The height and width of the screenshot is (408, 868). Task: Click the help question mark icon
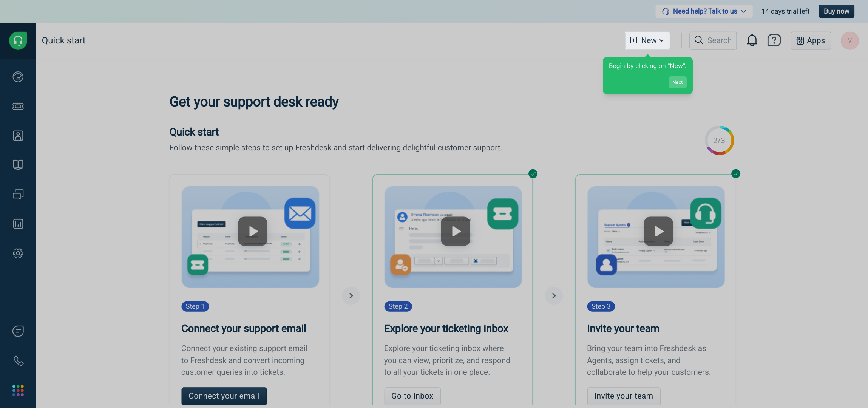tap(774, 40)
